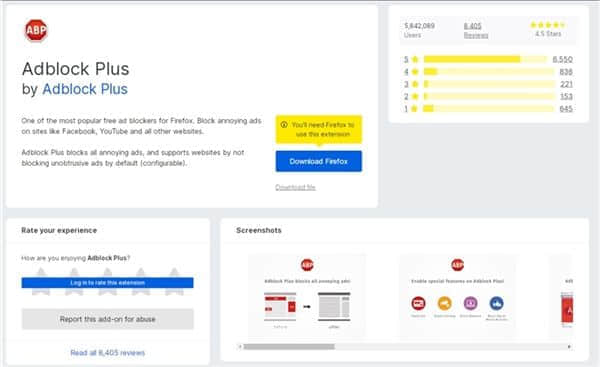Viewport: 600px width, 367px height.
Task: Open the 645 one-star reviews count
Action: (566, 109)
